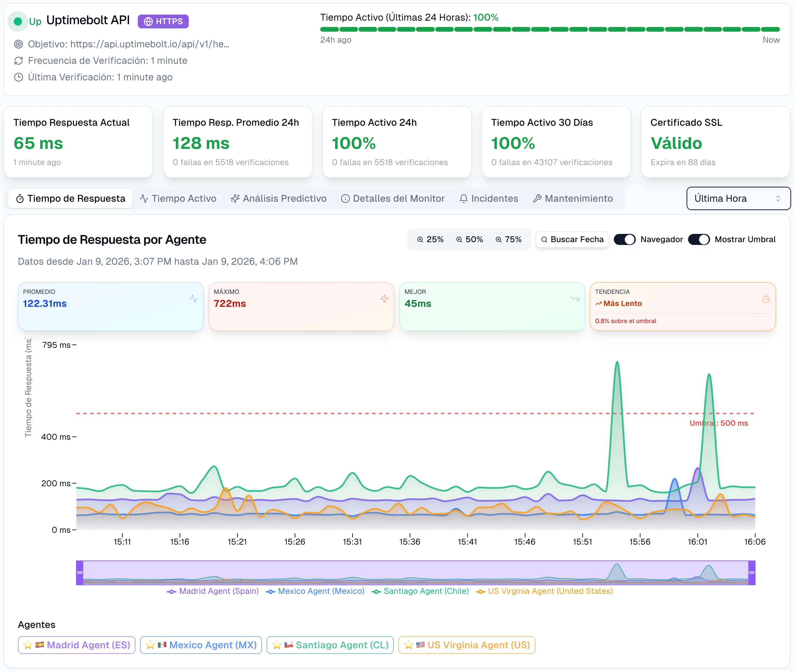Click the bell icon on Incidentes tab

coord(464,198)
